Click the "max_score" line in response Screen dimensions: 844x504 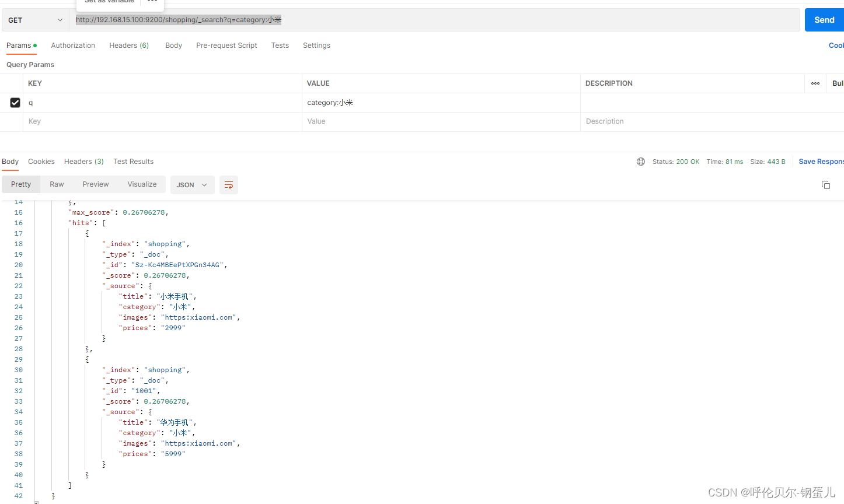pos(118,212)
